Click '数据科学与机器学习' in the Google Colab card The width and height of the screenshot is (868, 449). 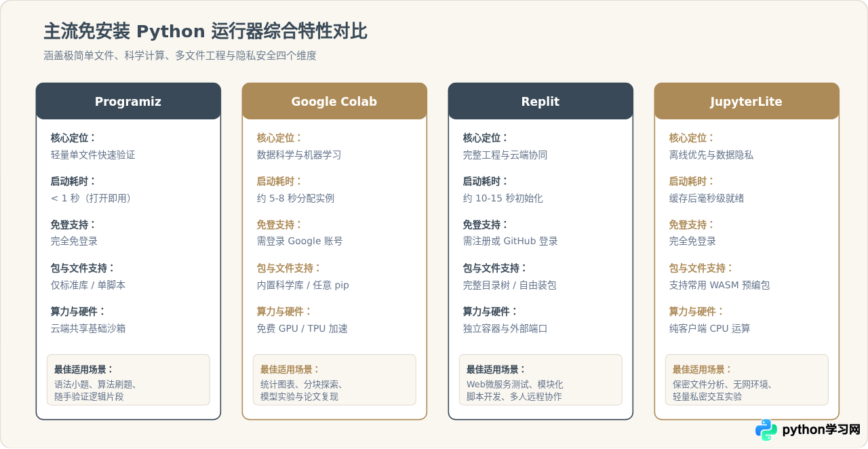(299, 155)
